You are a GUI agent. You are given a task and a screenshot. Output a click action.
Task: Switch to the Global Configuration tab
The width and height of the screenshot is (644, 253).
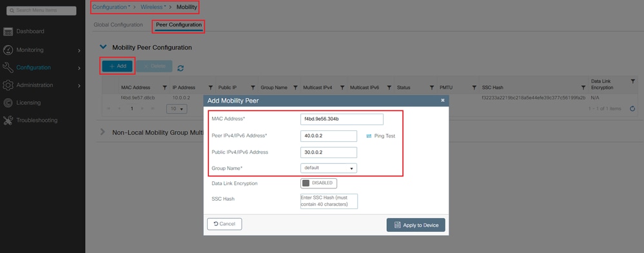[118, 25]
